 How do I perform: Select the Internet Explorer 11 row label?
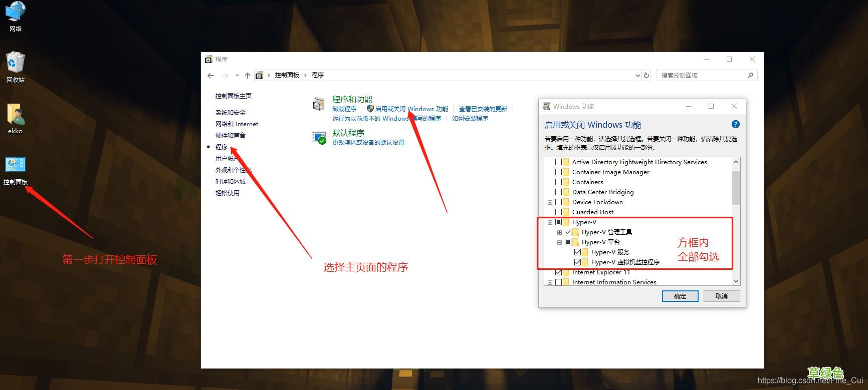point(601,272)
